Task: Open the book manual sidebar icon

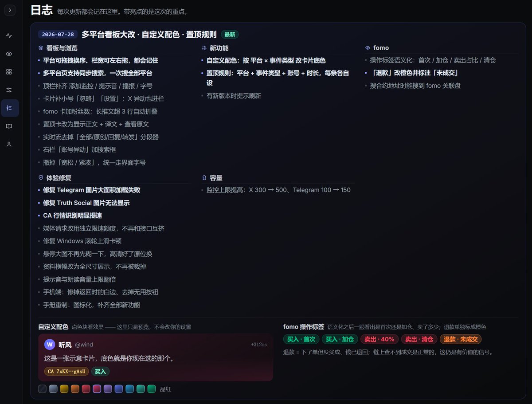Action: 9,126
